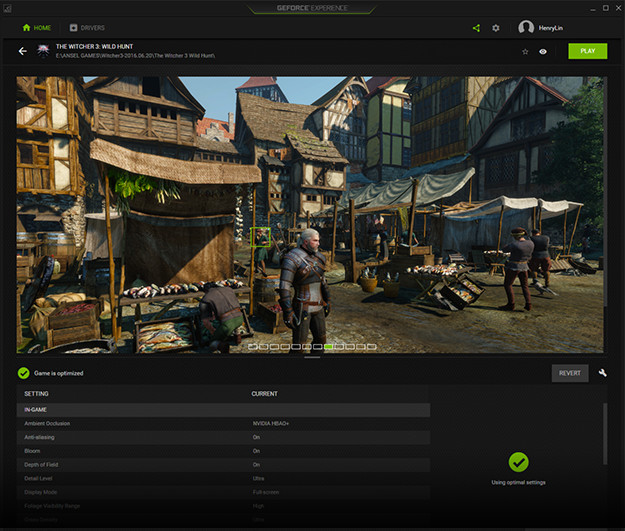This screenshot has width=625, height=531.
Task: Select the first screenshot carousel dot
Action: [x=252, y=347]
